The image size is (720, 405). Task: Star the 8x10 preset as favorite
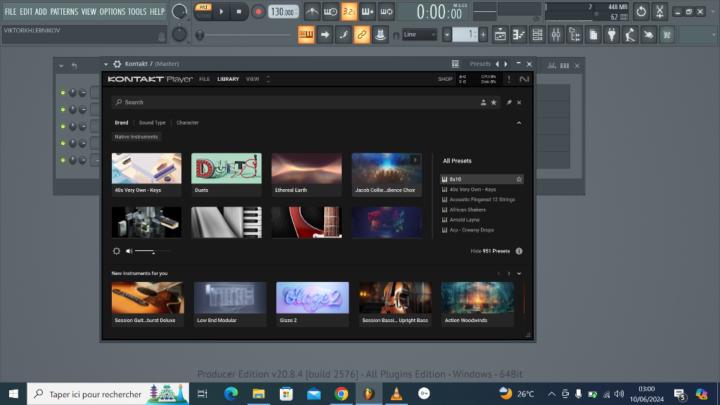tap(518, 179)
